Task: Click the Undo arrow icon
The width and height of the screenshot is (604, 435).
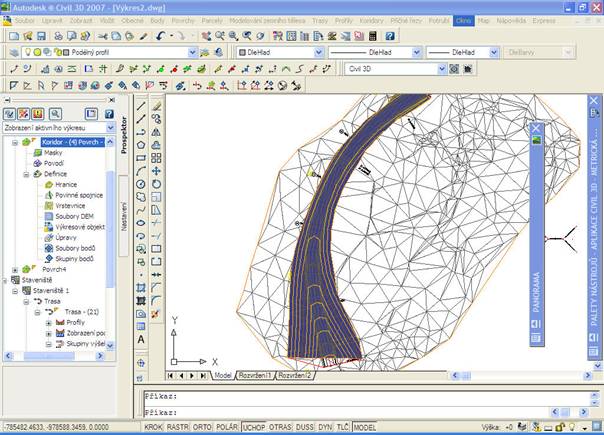Action: pos(161,36)
